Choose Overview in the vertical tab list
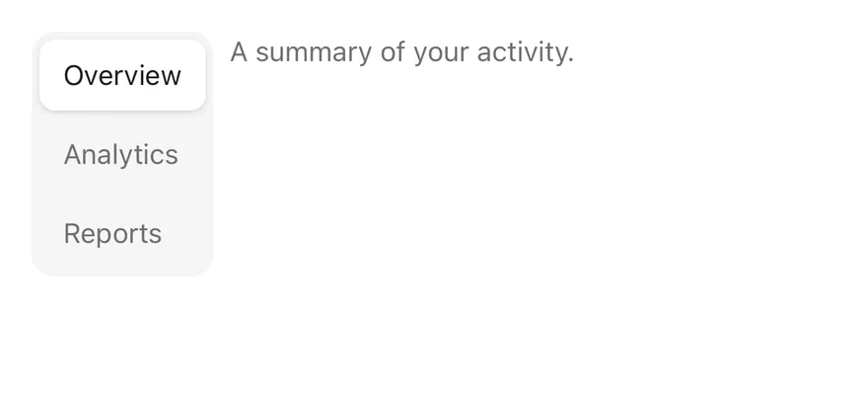Viewport: 868px width, 395px height. [x=121, y=75]
